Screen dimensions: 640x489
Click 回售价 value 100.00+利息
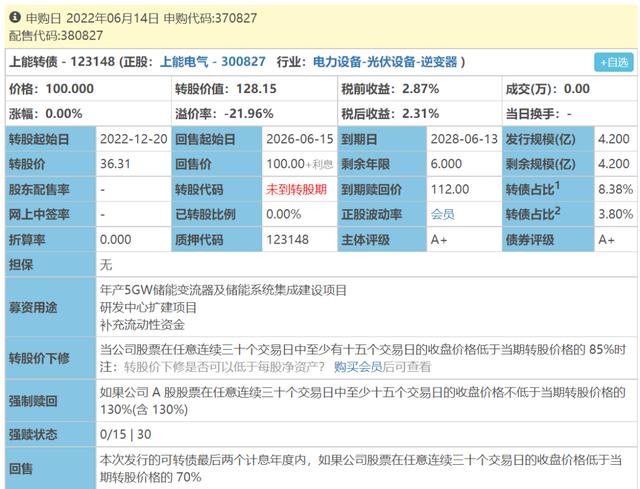(x=300, y=164)
